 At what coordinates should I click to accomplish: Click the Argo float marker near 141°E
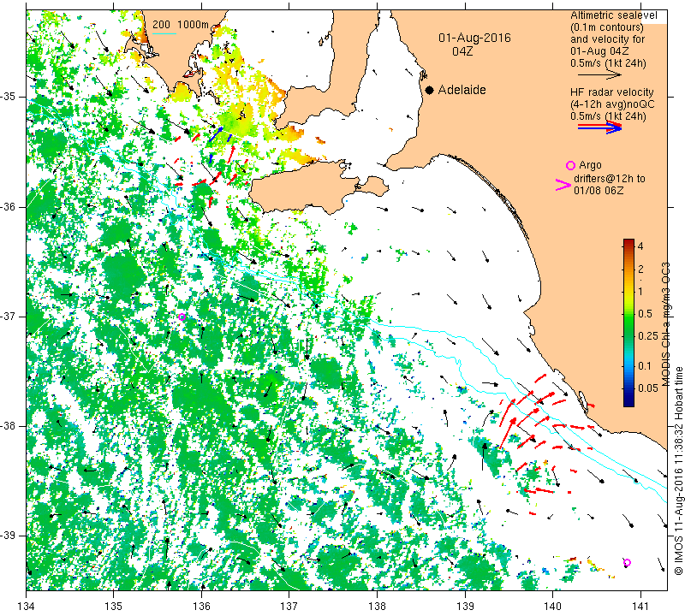(627, 562)
